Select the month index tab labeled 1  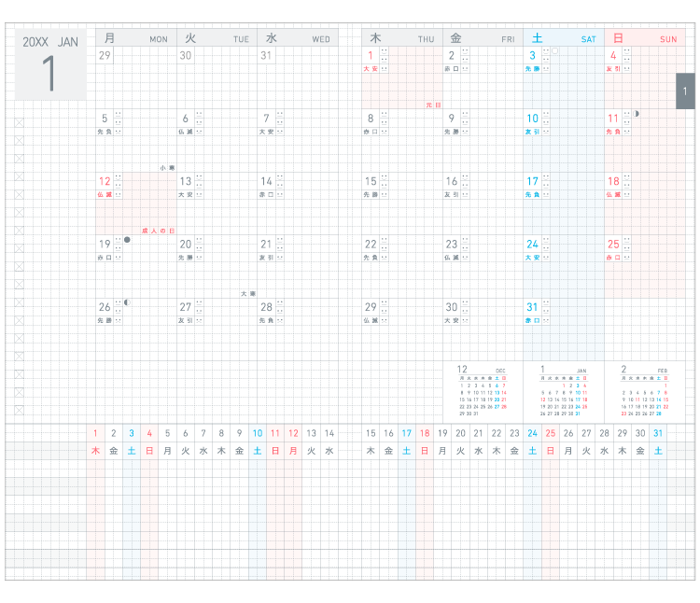[x=685, y=91]
